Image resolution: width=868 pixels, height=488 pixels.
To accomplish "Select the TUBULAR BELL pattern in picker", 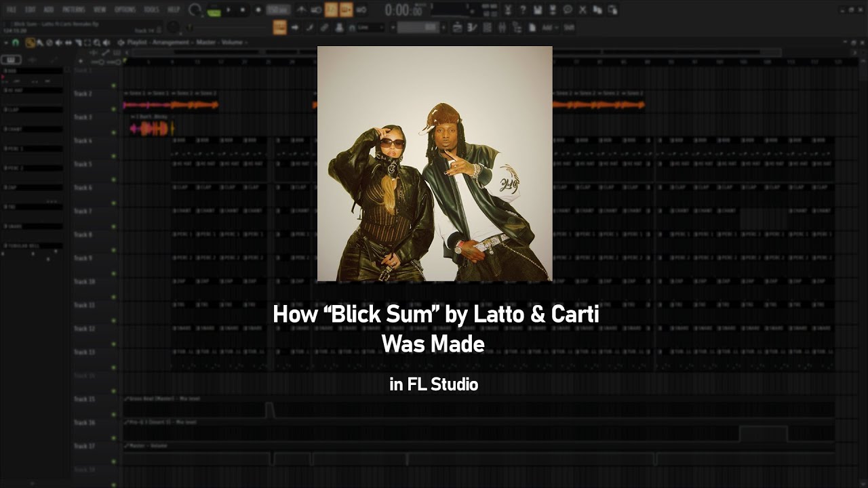I will click(x=33, y=245).
